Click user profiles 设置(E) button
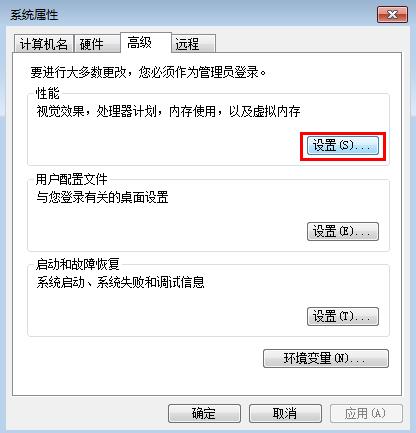The height and width of the screenshot is (433, 416). click(343, 231)
